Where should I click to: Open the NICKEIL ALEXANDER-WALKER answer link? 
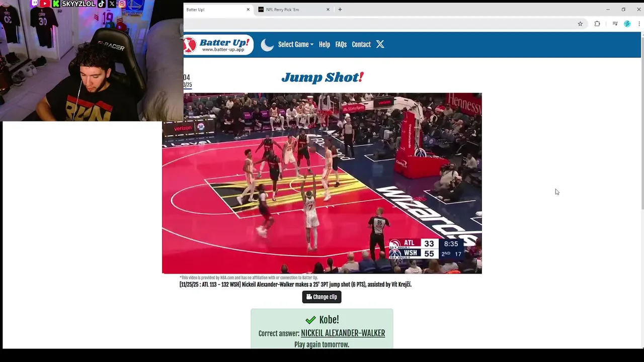point(343,333)
